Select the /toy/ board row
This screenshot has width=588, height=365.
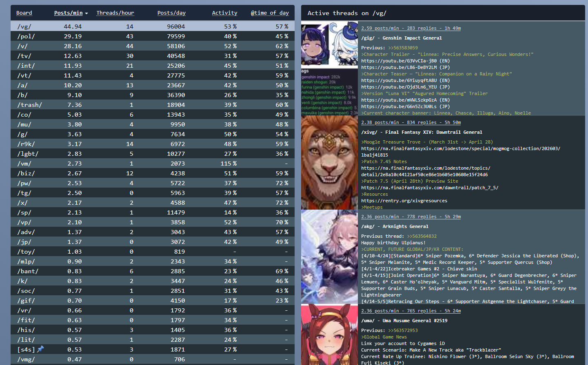tap(153, 251)
